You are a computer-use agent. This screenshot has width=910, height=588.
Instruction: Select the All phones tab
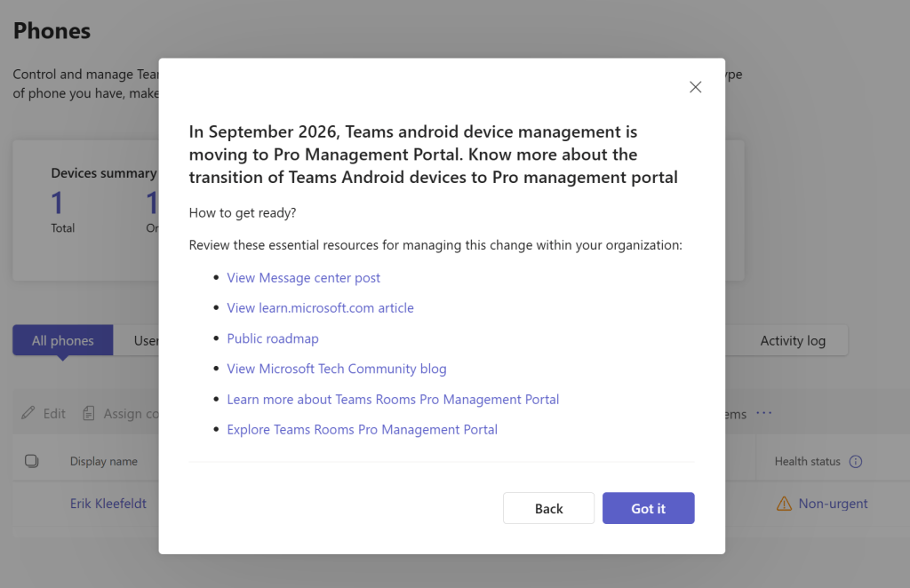63,340
